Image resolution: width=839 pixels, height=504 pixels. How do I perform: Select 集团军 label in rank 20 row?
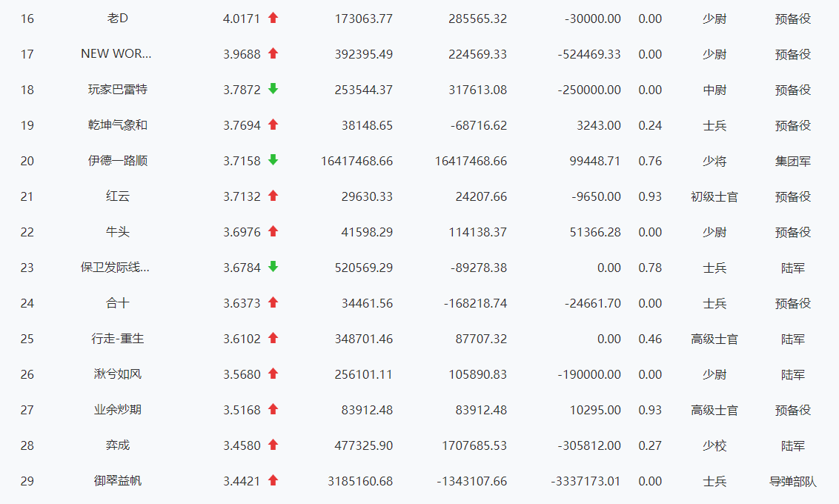click(792, 161)
